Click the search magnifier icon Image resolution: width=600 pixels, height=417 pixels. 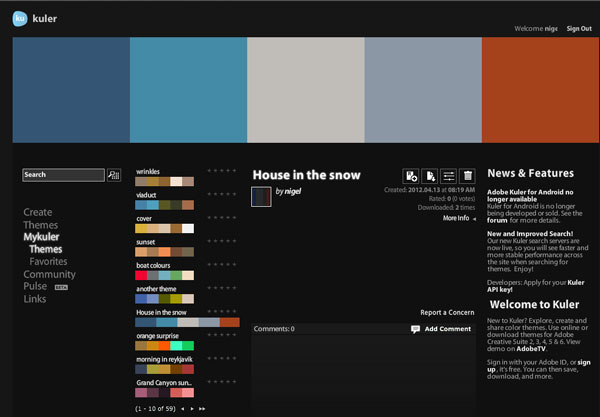[112, 175]
